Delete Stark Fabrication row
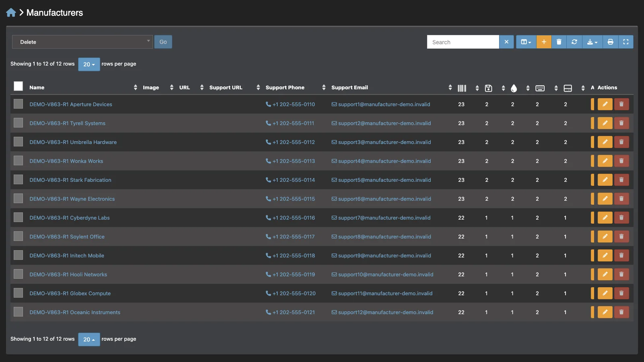 coord(621,180)
